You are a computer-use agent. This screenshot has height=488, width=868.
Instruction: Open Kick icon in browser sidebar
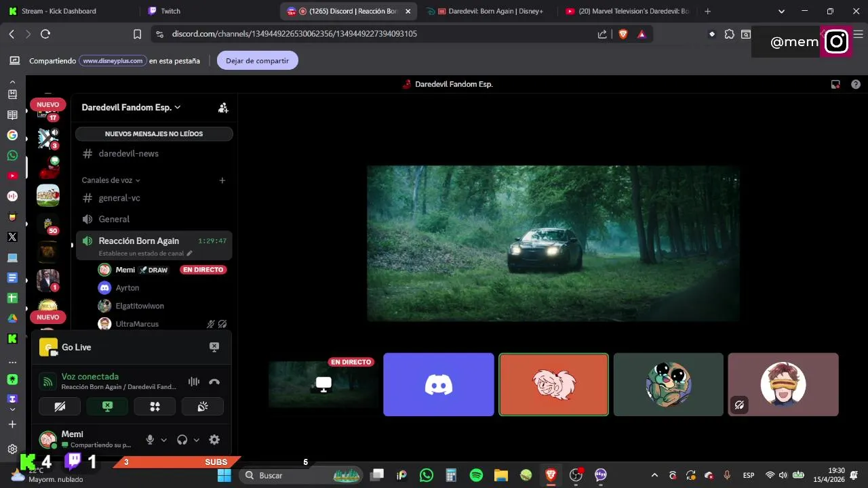click(12, 338)
